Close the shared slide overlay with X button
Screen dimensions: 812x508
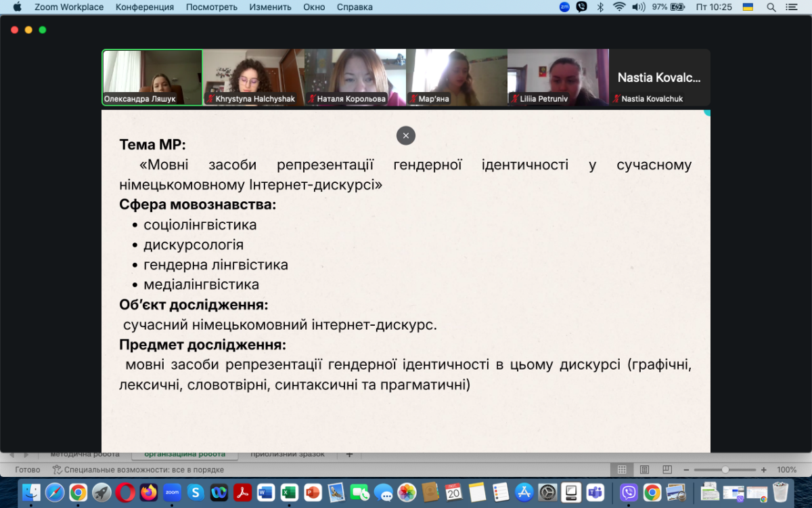point(406,135)
